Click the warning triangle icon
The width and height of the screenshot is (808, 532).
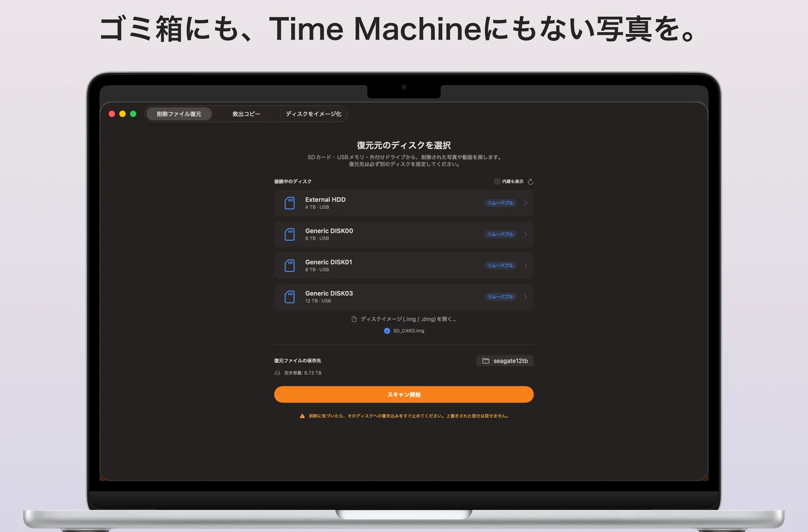[x=302, y=416]
